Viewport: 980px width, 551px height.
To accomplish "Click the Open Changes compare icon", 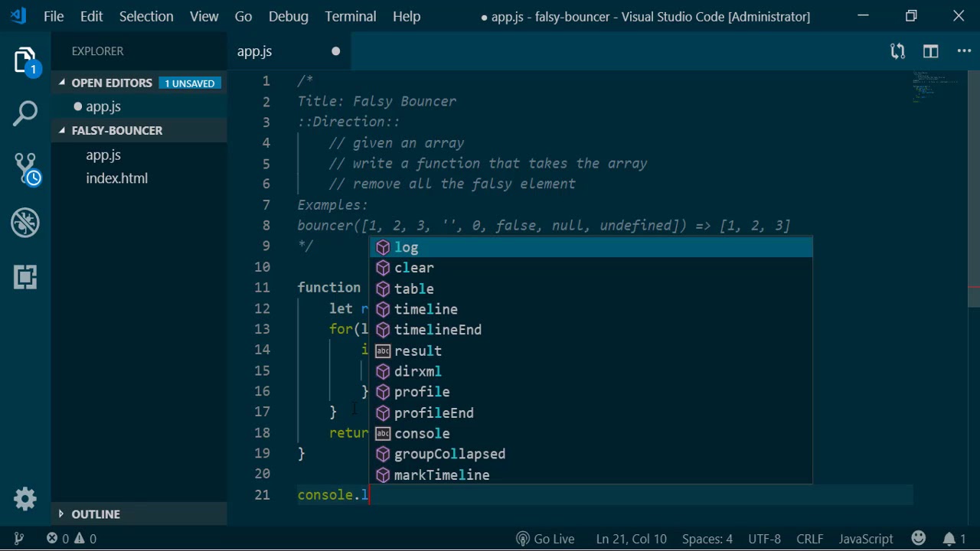I will click(897, 51).
